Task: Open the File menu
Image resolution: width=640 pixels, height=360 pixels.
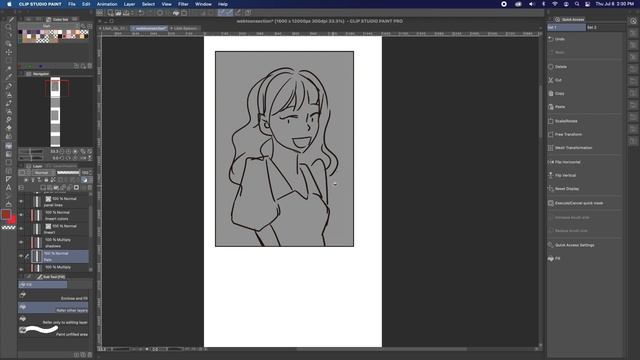Action: coord(72,4)
